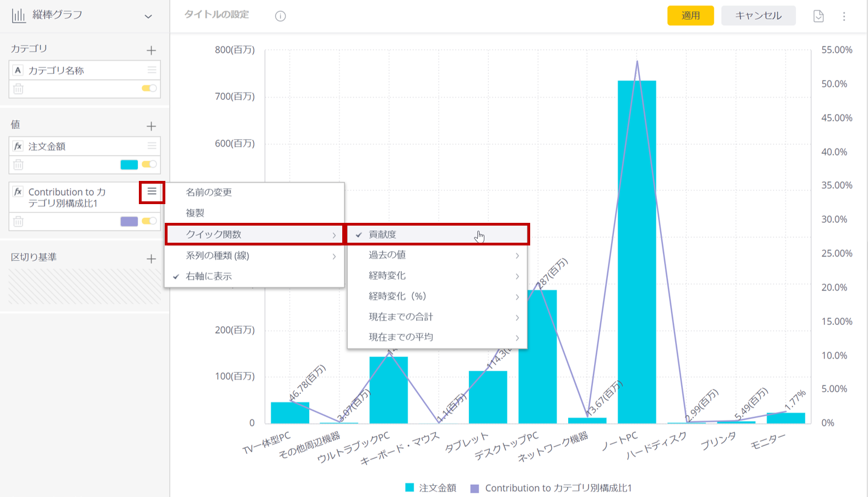Delete the 注文金額 value
868x497 pixels.
(x=18, y=164)
